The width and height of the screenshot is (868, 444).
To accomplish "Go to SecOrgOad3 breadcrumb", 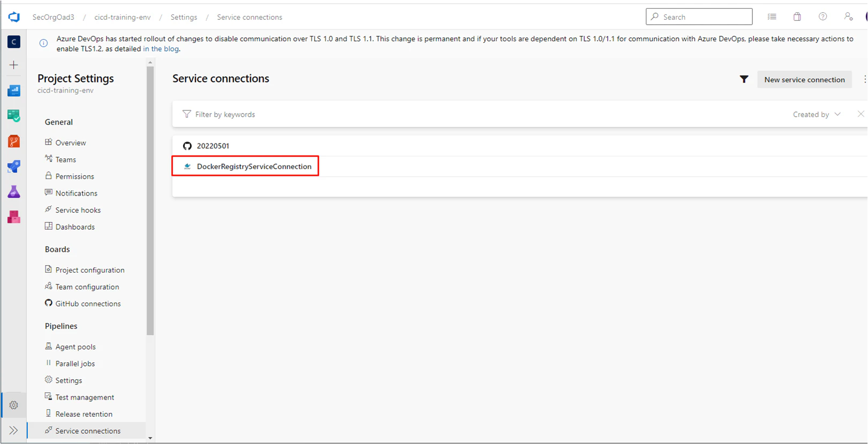I will click(53, 17).
